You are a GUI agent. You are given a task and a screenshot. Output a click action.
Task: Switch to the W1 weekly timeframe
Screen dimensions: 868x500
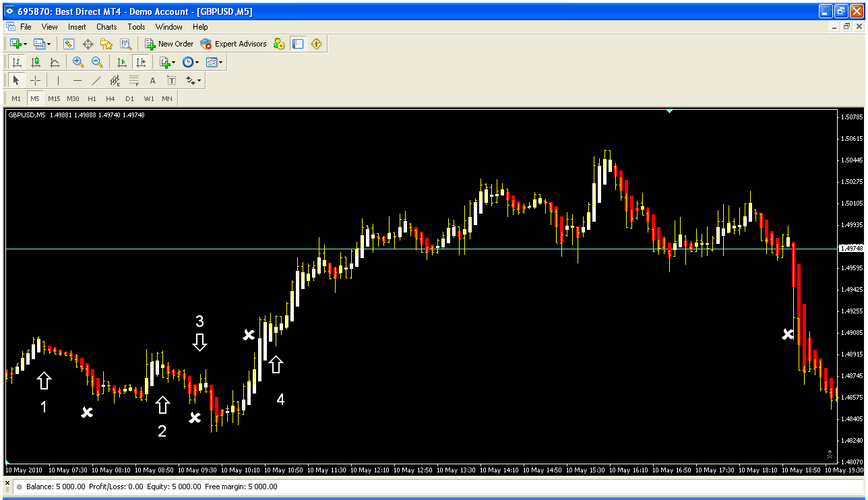148,98
